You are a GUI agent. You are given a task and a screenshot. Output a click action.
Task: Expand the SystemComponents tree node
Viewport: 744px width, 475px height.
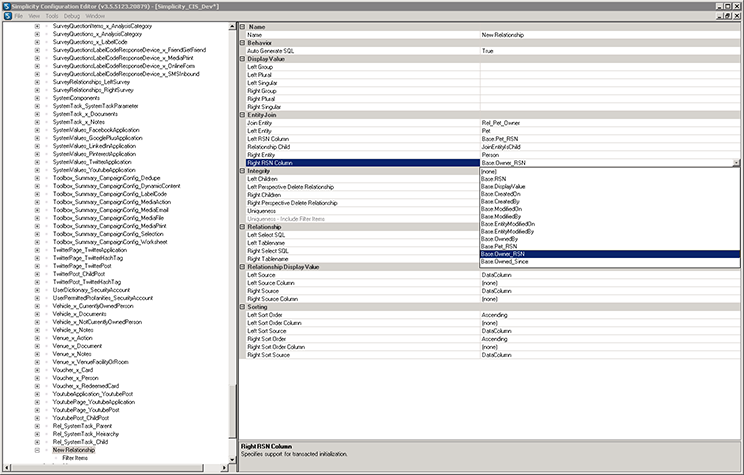[x=37, y=98]
